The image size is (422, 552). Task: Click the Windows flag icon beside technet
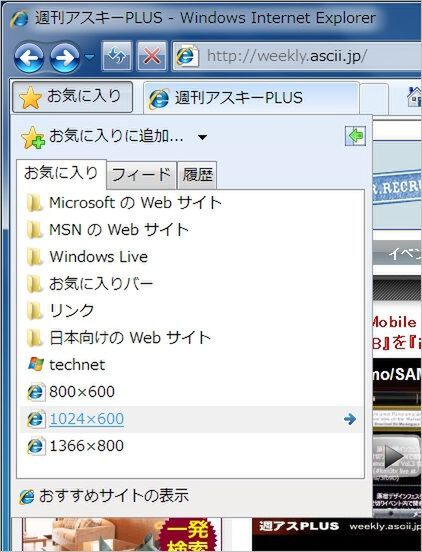click(36, 365)
